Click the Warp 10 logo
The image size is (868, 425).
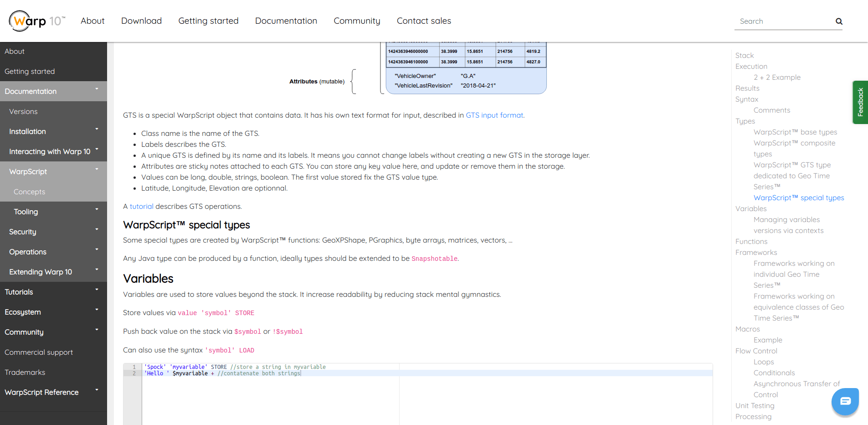point(37,21)
